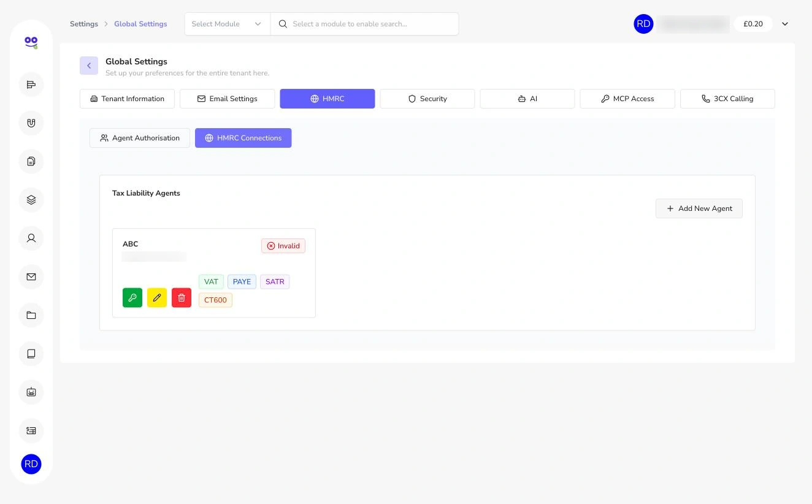812x504 pixels.
Task: Open the MCP Access tab
Action: (627, 99)
